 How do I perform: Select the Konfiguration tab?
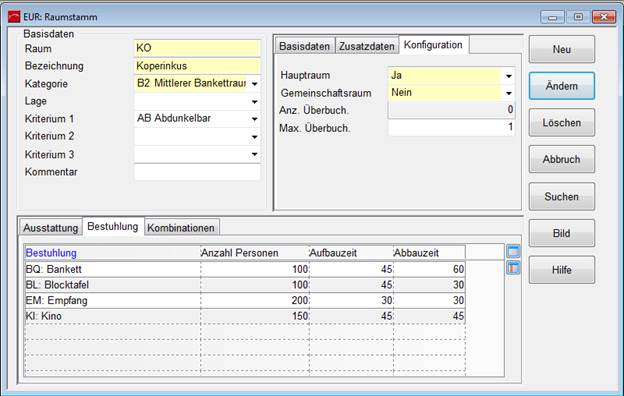pyautogui.click(x=433, y=45)
